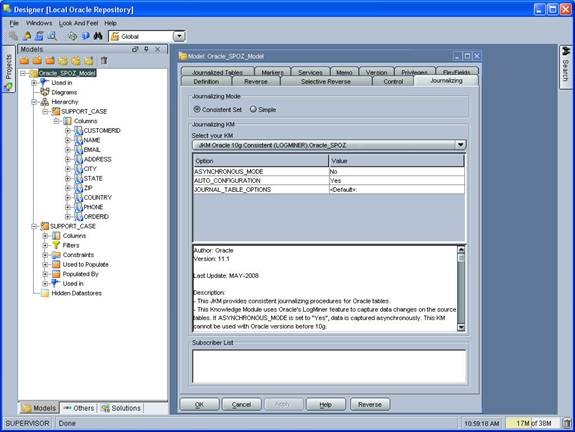Select the Hierarchy node icon
The width and height of the screenshot is (575, 432).
45,102
